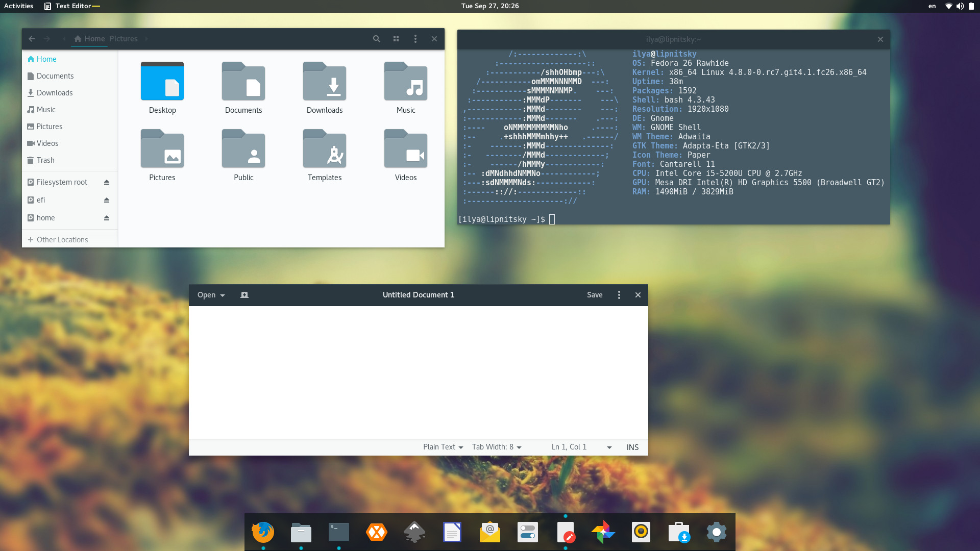Open the clock and calendar menu

[490, 6]
